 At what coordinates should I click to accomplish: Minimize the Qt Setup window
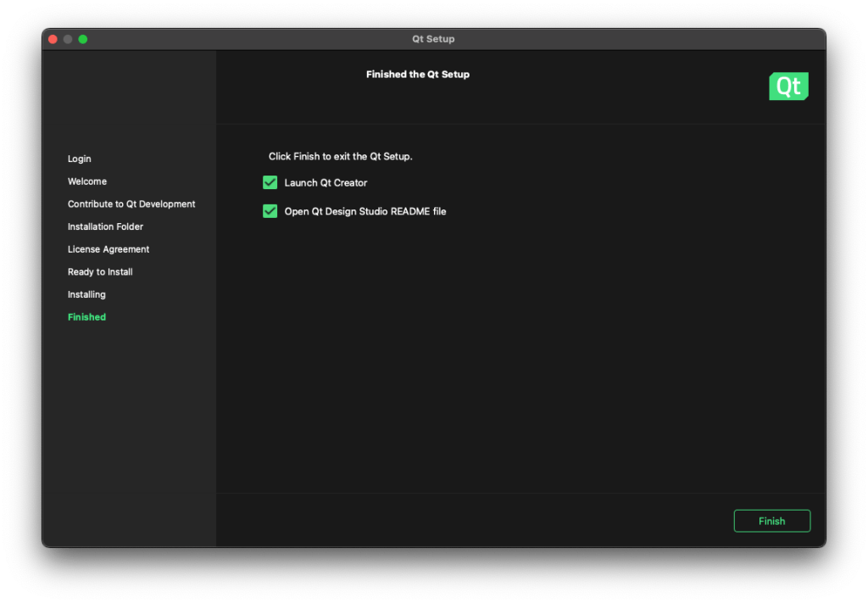tap(68, 39)
